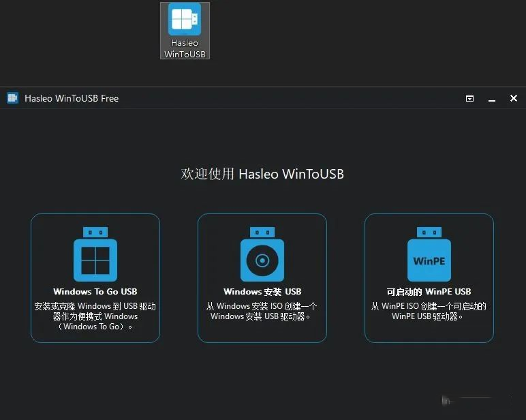Click the '从 WinPE ISO 创建一个可启动的' description text
The height and width of the screenshot is (420, 526).
(x=429, y=311)
